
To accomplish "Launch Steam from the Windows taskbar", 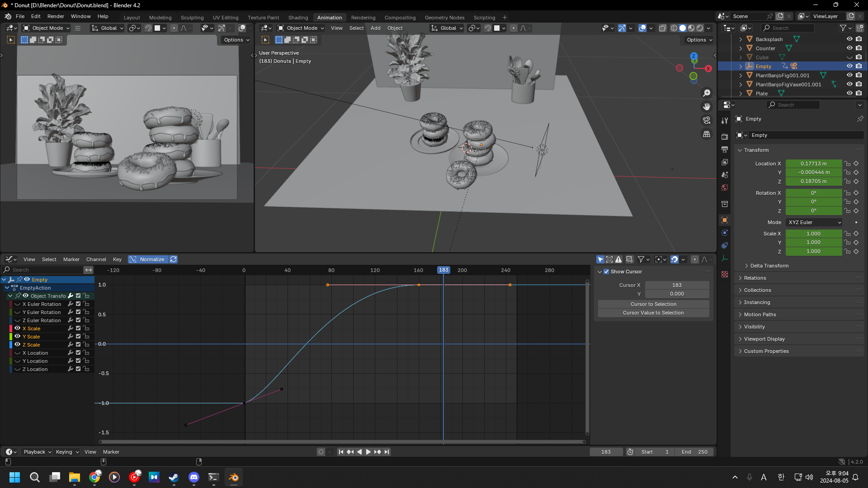I will 174,477.
